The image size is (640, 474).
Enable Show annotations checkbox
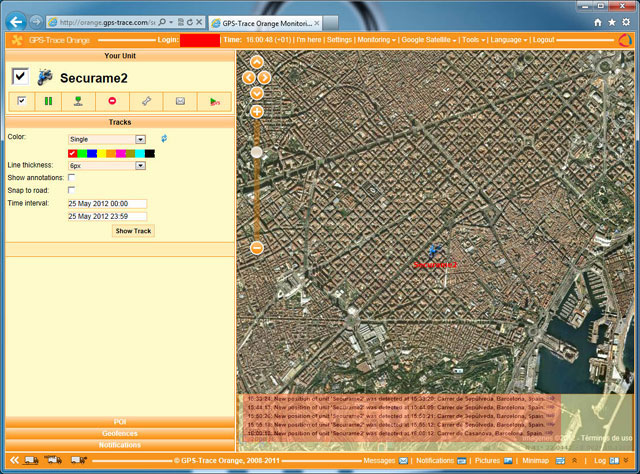[71, 178]
